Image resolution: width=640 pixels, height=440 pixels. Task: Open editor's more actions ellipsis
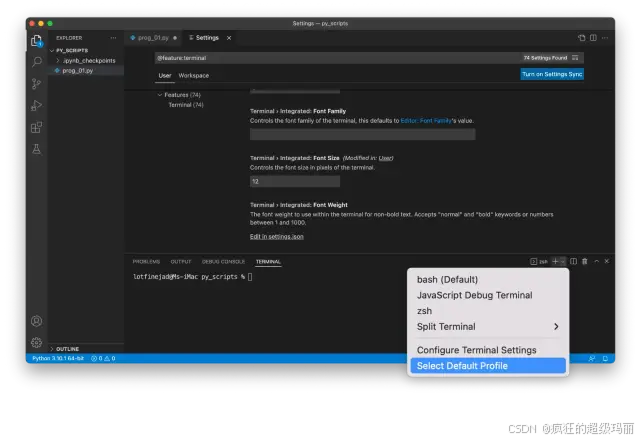(x=605, y=38)
